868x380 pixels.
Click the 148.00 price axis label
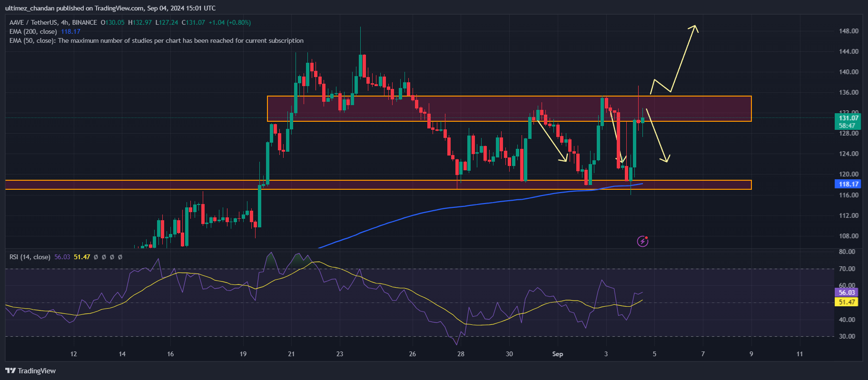tap(848, 31)
